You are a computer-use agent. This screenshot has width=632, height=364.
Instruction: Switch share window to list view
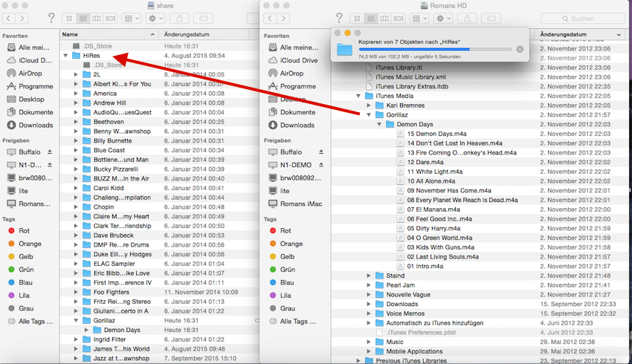pyautogui.click(x=83, y=18)
